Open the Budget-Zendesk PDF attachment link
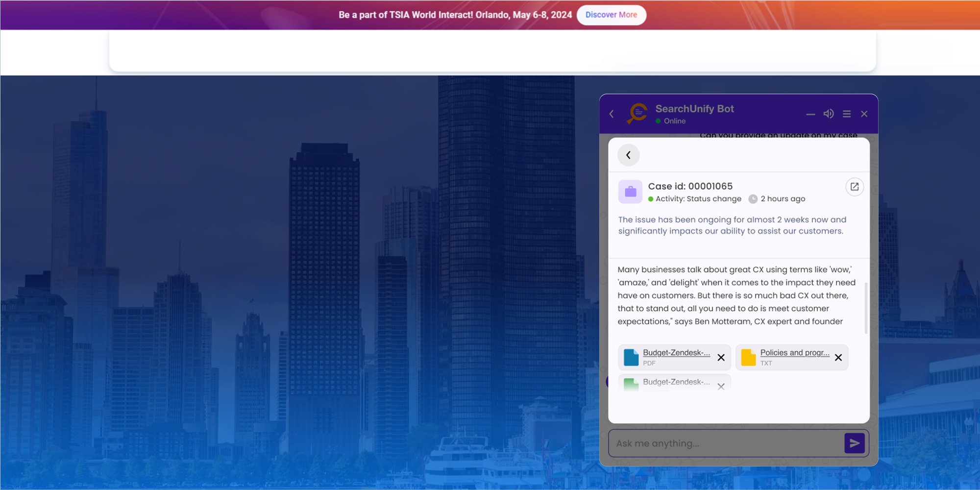Screen dimensions: 980x490 pos(676,353)
